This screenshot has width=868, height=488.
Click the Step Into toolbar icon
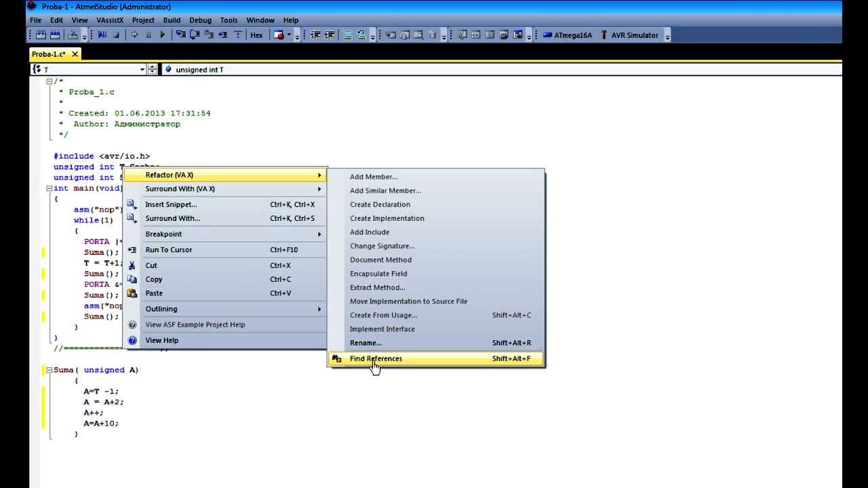coord(181,35)
